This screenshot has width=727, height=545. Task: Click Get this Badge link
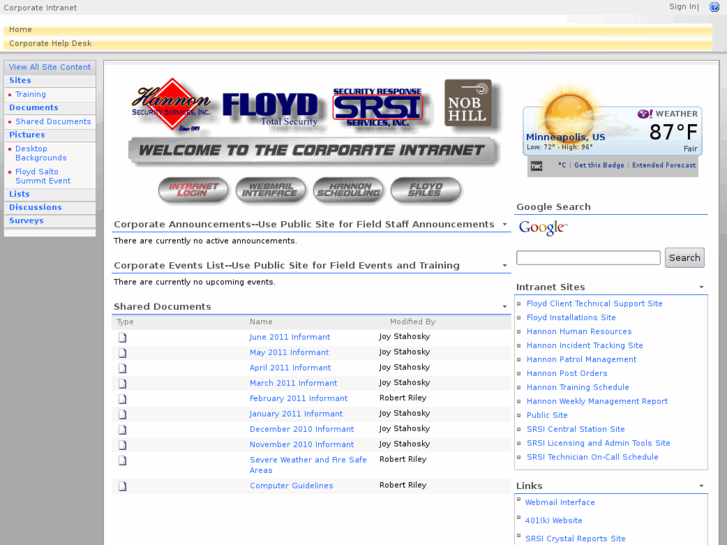coord(599,165)
